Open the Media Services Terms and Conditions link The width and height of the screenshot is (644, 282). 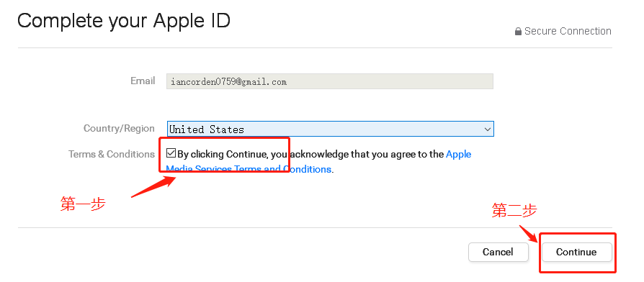[x=249, y=169]
